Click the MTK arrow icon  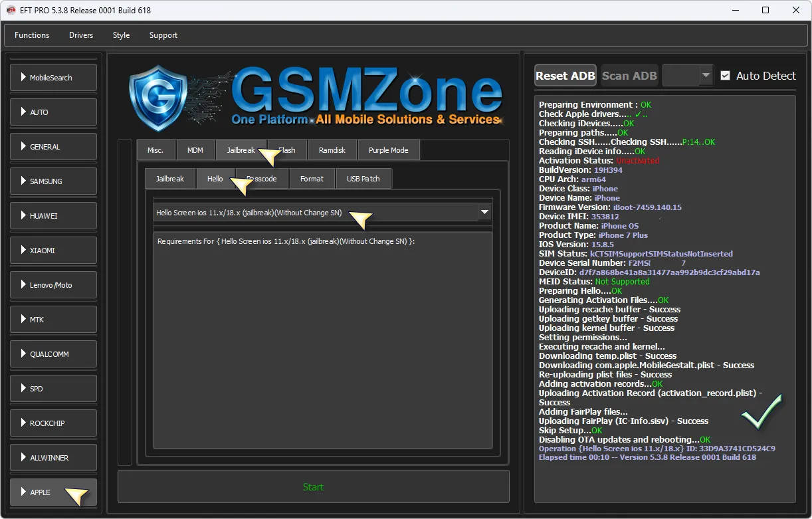(23, 320)
